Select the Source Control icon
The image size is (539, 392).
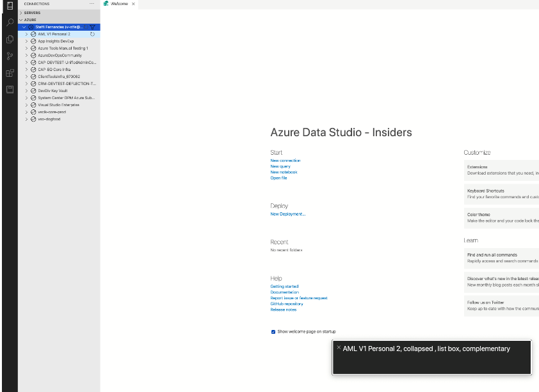9,56
